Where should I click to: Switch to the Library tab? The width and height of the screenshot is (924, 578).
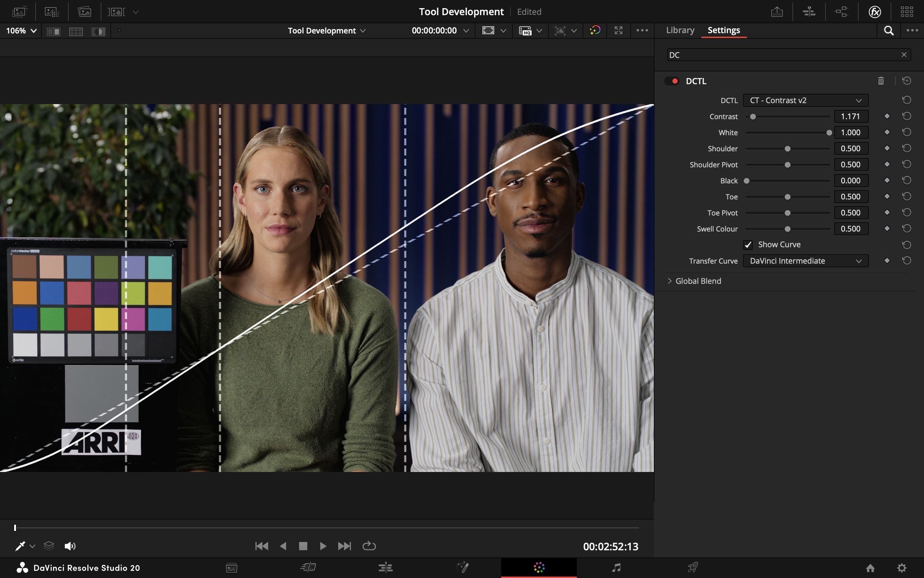click(680, 30)
